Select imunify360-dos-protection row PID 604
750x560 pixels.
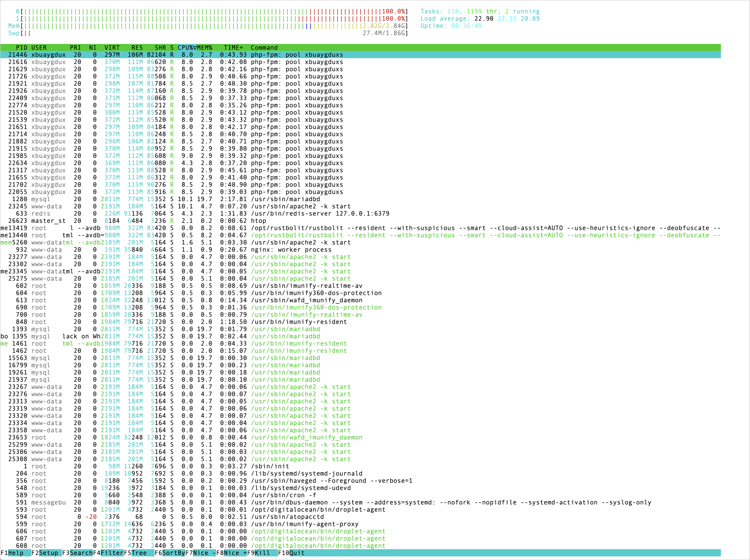[360, 293]
